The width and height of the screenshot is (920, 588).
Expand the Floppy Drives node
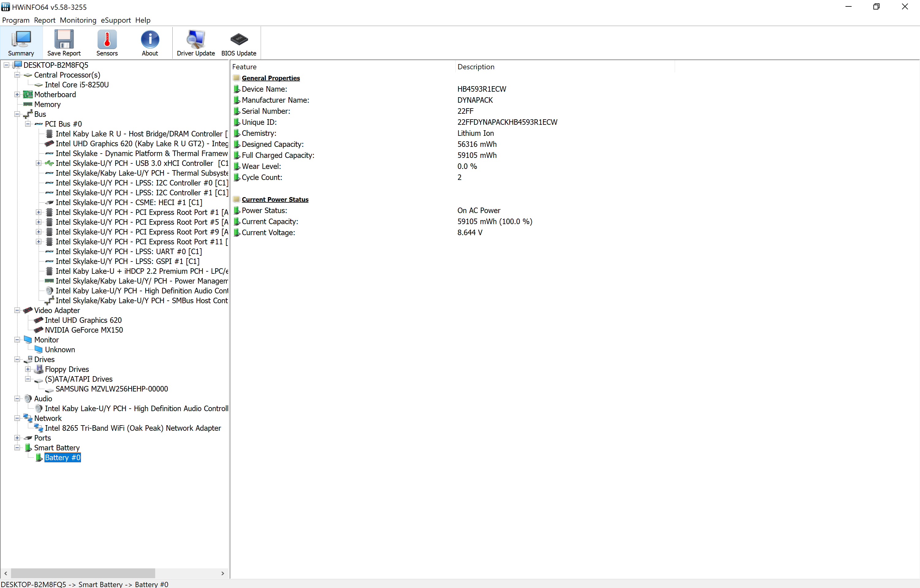coord(28,369)
